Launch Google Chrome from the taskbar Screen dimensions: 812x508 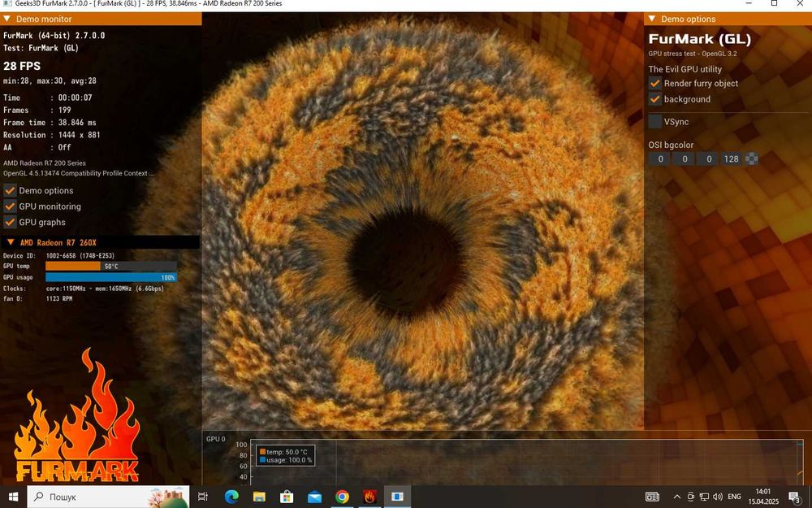pyautogui.click(x=342, y=497)
